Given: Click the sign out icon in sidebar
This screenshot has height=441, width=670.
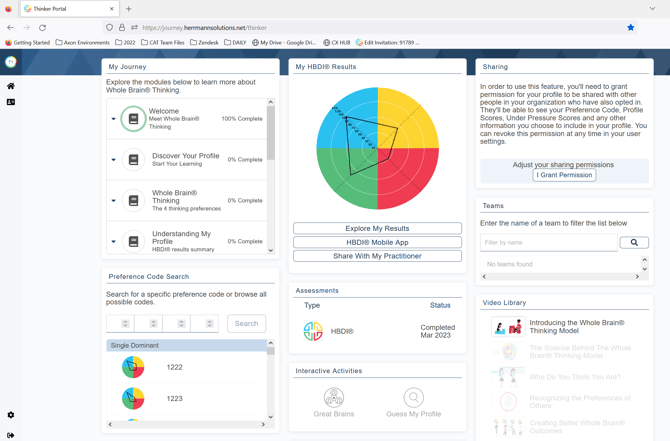Looking at the screenshot, I should click(11, 435).
